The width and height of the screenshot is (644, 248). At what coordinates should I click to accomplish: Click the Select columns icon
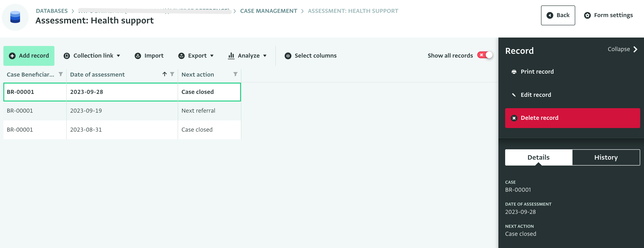(288, 55)
